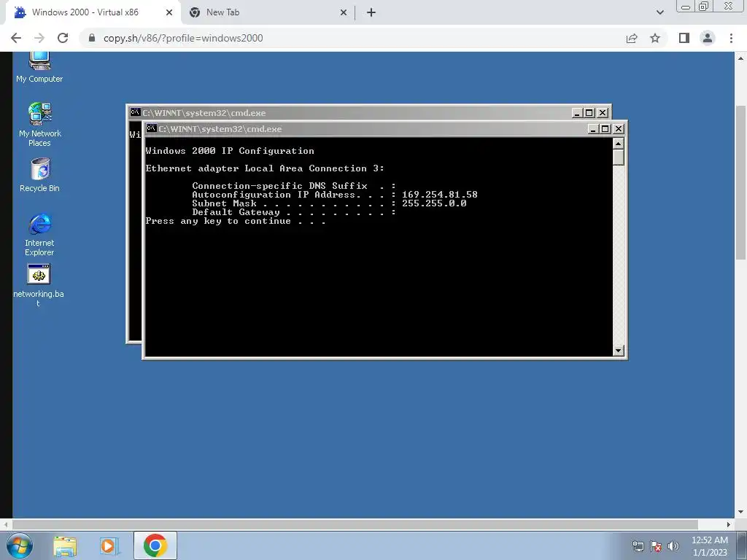Click 'Windows 2000 IP Configuration' heading
This screenshot has width=747, height=560.
click(230, 151)
